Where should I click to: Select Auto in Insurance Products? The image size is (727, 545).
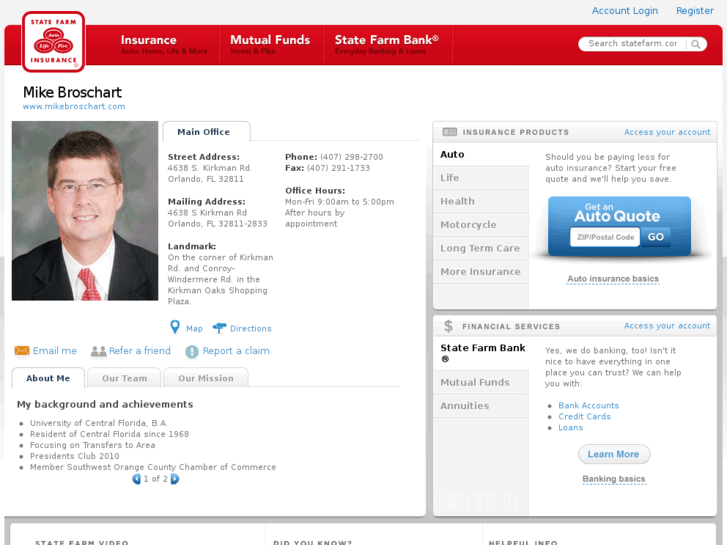click(481, 154)
